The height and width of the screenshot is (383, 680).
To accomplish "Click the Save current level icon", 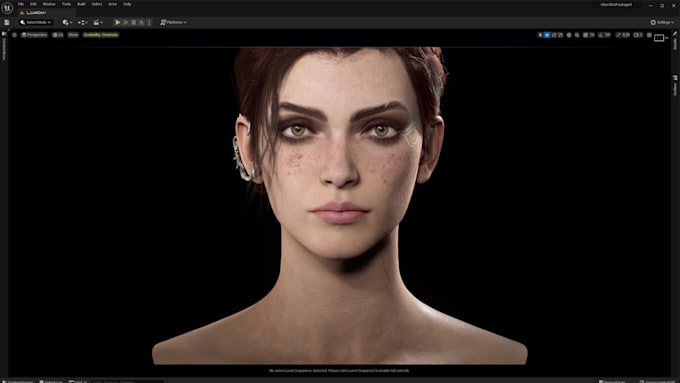I will (x=7, y=22).
